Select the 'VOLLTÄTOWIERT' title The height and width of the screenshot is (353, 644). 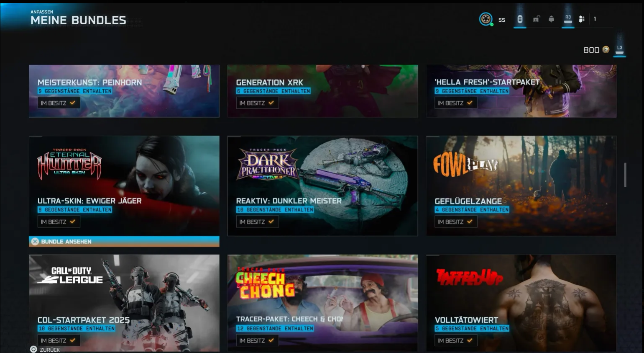pos(467,320)
